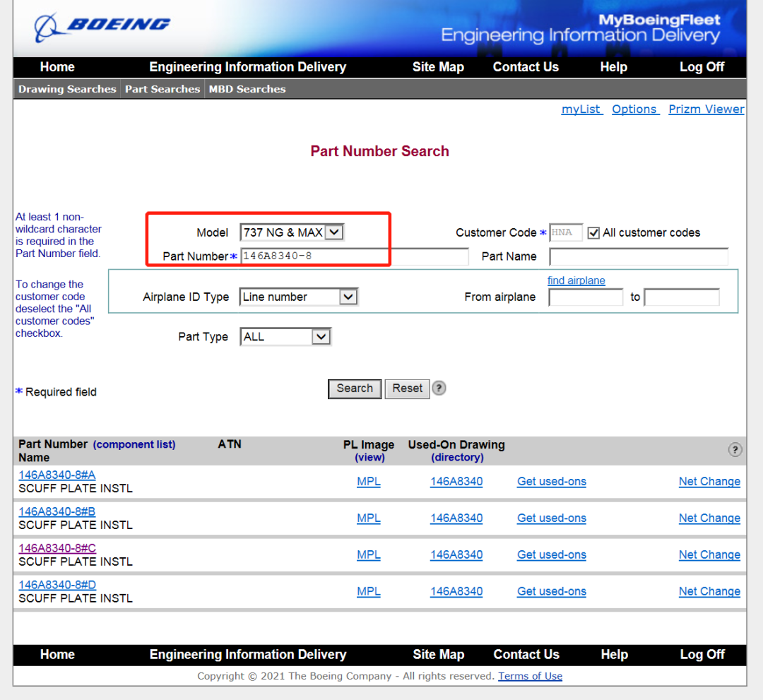Follow the find airplane link
This screenshot has height=700, width=763.
576,280
